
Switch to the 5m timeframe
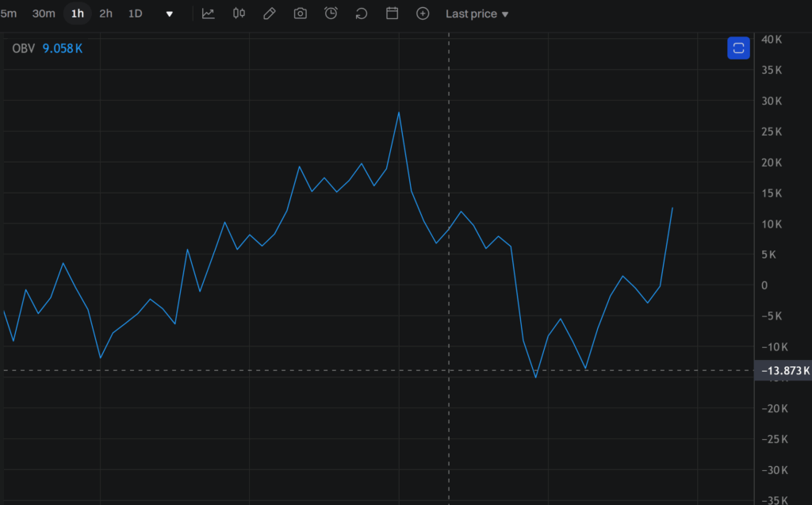(9, 13)
